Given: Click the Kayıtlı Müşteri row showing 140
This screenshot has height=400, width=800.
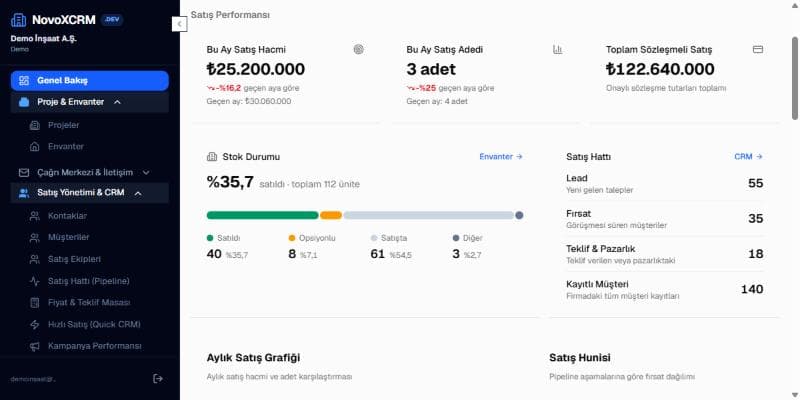Looking at the screenshot, I should (x=665, y=289).
